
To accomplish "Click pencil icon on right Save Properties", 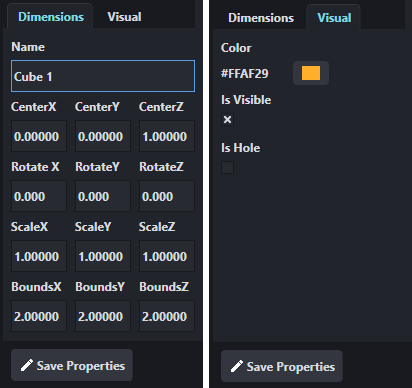I will click(x=237, y=366).
